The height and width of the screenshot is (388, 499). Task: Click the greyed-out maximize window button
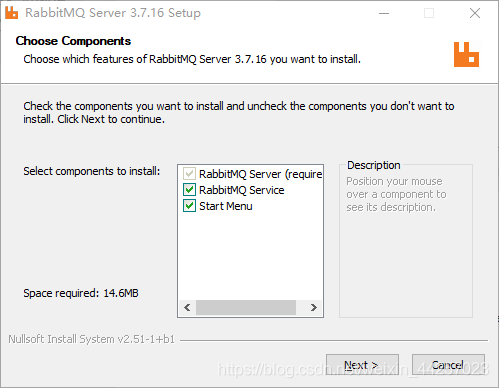click(429, 13)
